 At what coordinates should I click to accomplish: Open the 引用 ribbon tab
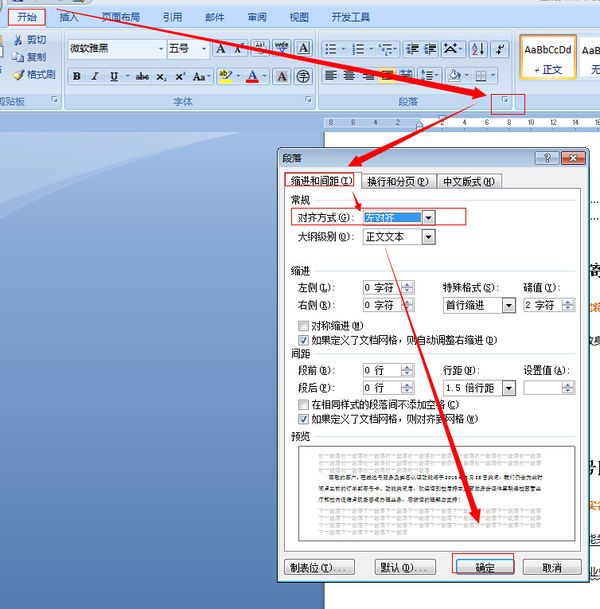(x=172, y=17)
